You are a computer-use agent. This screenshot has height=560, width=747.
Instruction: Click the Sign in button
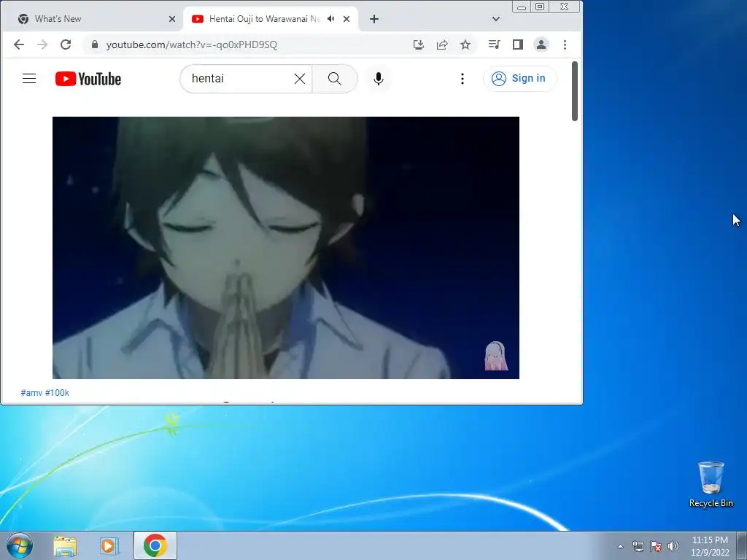click(519, 79)
